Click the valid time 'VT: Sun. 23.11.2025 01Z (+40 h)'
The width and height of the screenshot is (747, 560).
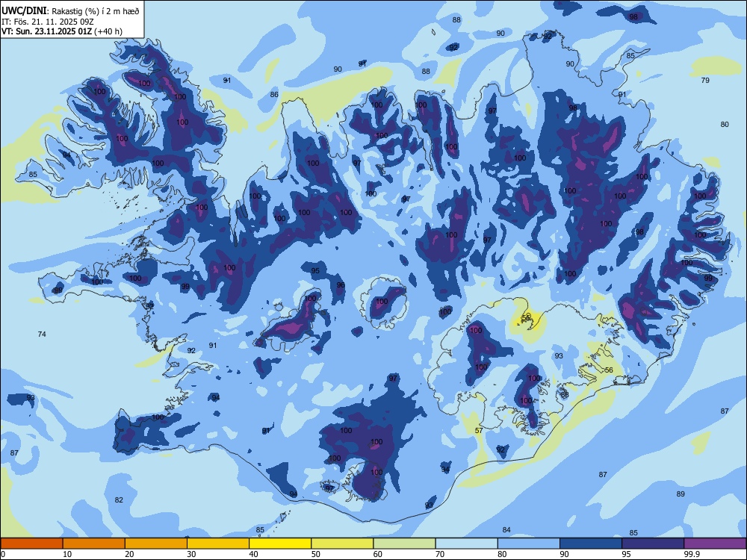(62, 31)
